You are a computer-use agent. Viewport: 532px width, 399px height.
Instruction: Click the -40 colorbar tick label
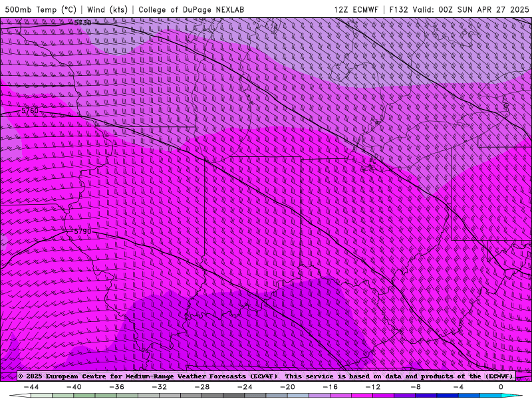pos(74,387)
